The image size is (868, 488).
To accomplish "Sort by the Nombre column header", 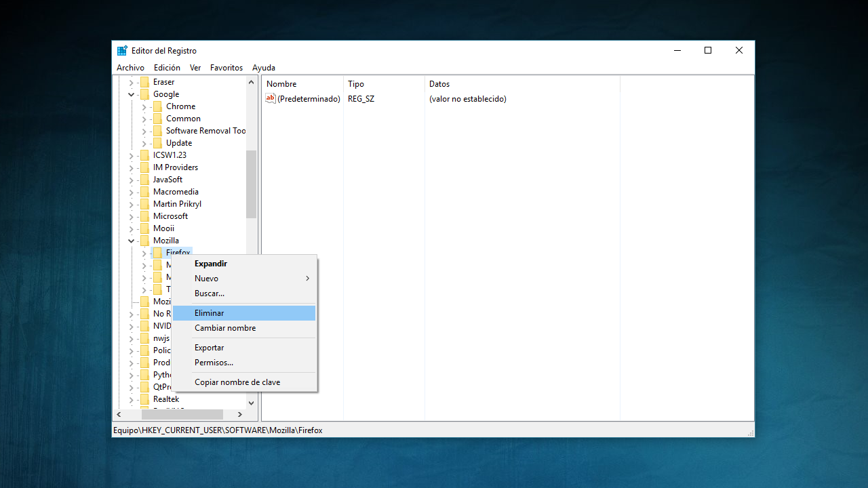I will [282, 84].
